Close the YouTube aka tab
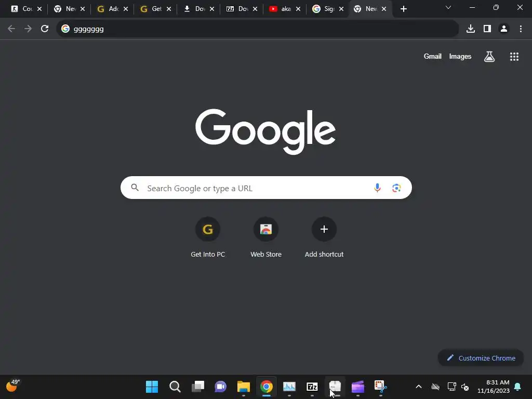 point(298,9)
